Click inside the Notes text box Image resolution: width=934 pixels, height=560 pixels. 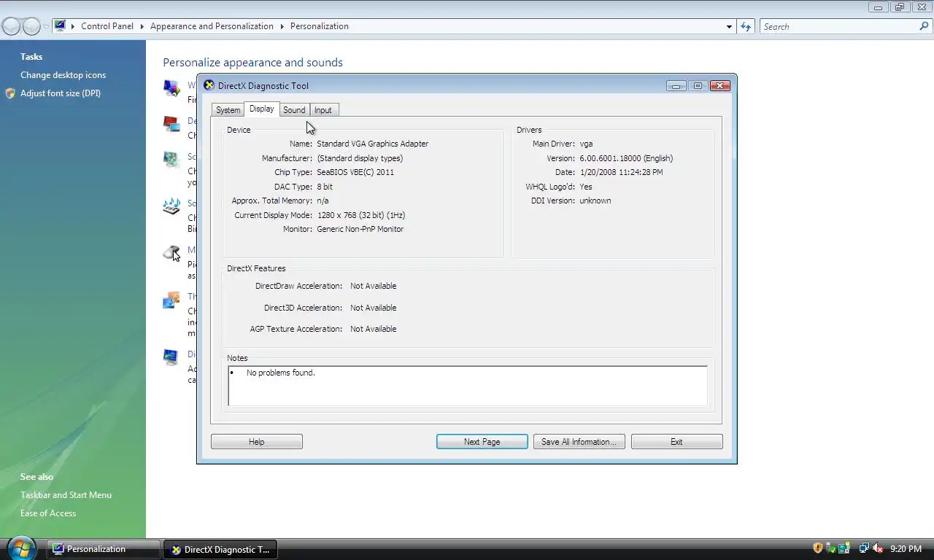(467, 386)
